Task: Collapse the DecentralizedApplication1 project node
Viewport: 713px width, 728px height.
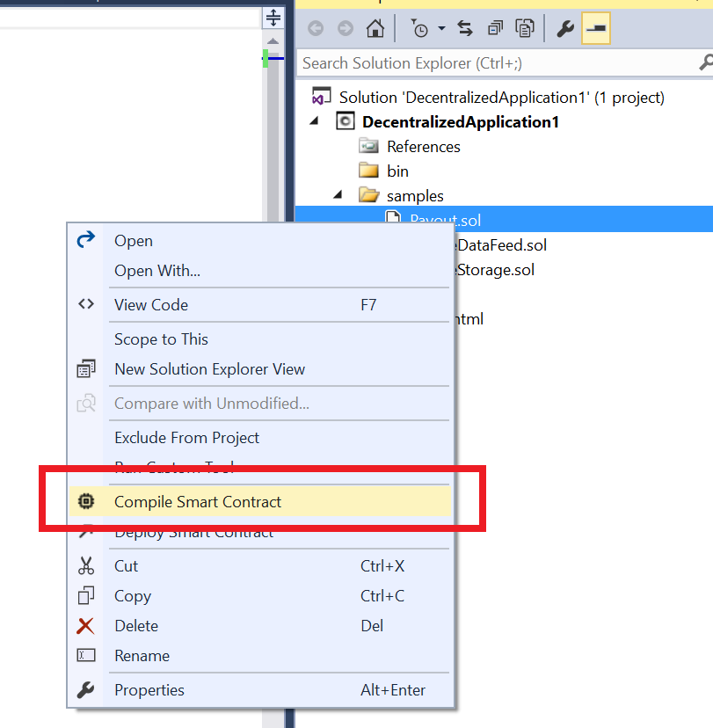Action: [x=314, y=121]
